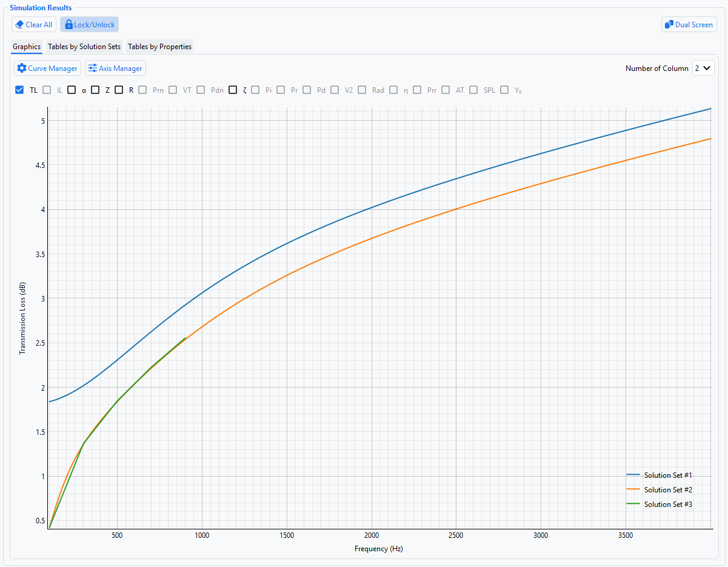728x567 pixels.
Task: Click the 4.5 transmission loss tick label
Action: [x=39, y=165]
